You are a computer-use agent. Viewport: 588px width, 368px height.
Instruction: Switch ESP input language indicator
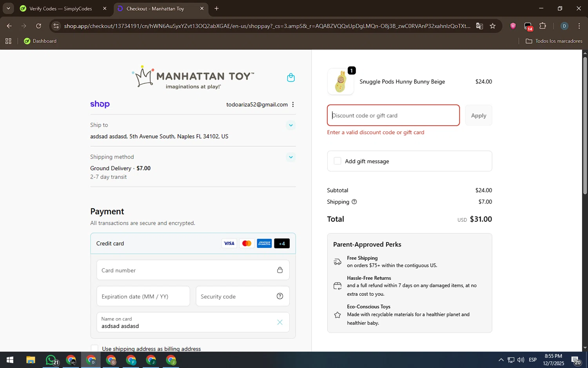click(533, 360)
